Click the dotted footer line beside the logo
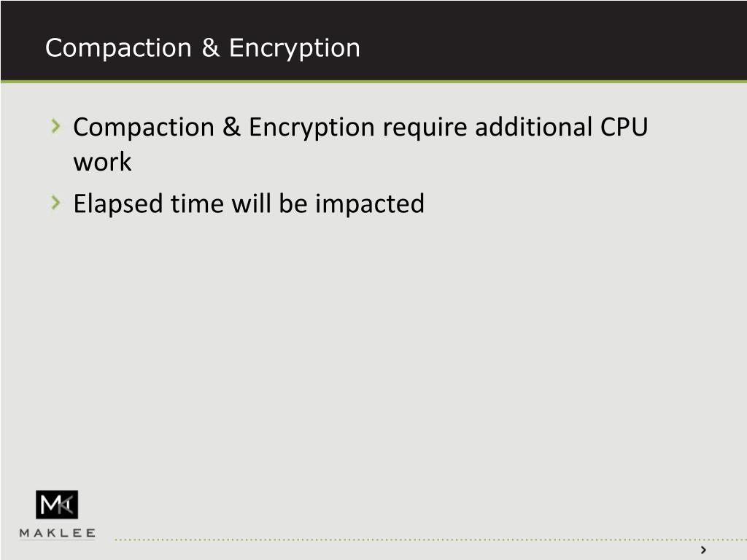The height and width of the screenshot is (560, 747). tap(430, 540)
